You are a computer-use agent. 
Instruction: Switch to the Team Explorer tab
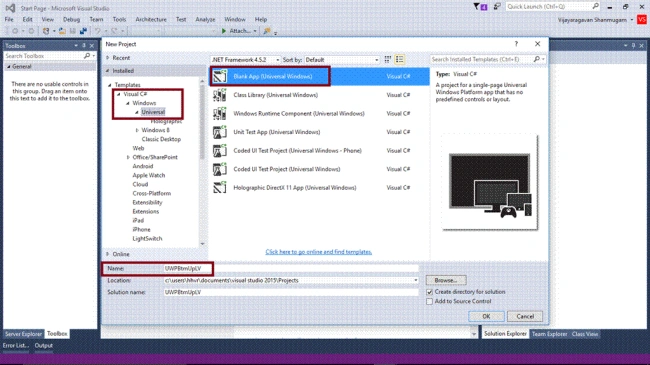point(549,334)
